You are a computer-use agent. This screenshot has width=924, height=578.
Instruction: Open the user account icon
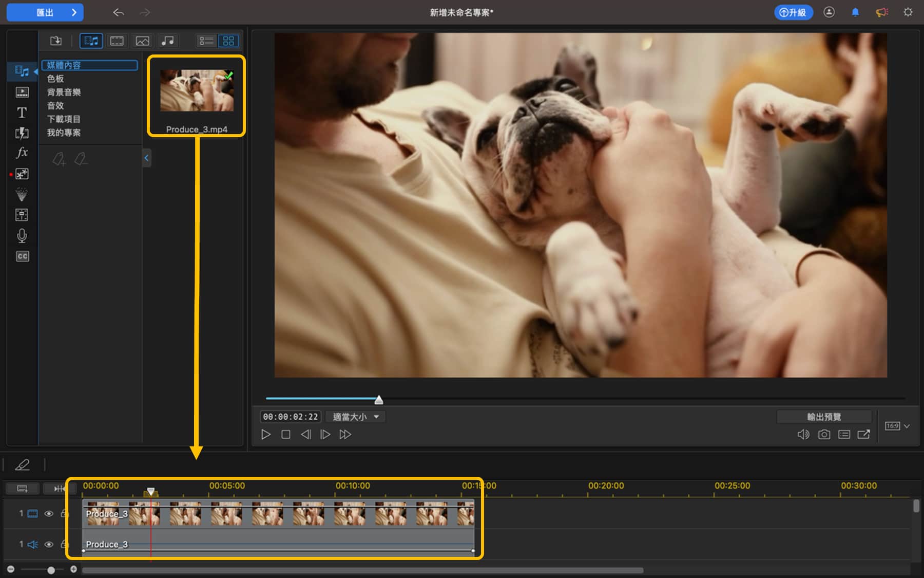[829, 12]
